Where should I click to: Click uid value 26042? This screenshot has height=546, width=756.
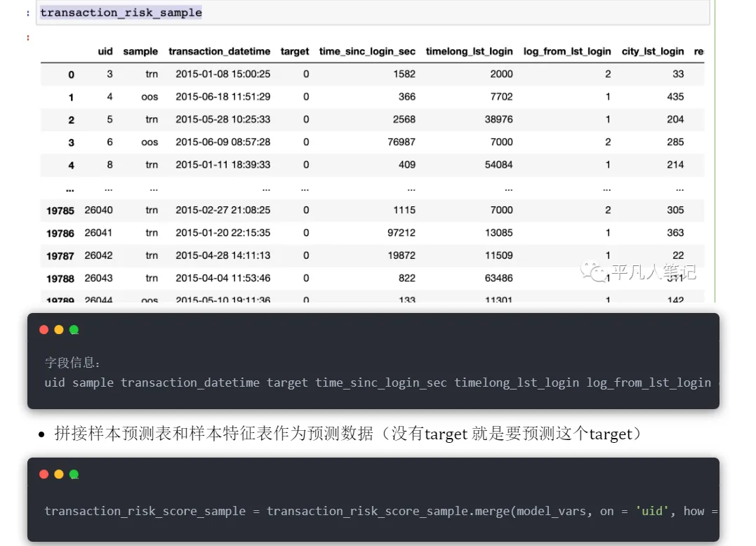click(x=98, y=255)
